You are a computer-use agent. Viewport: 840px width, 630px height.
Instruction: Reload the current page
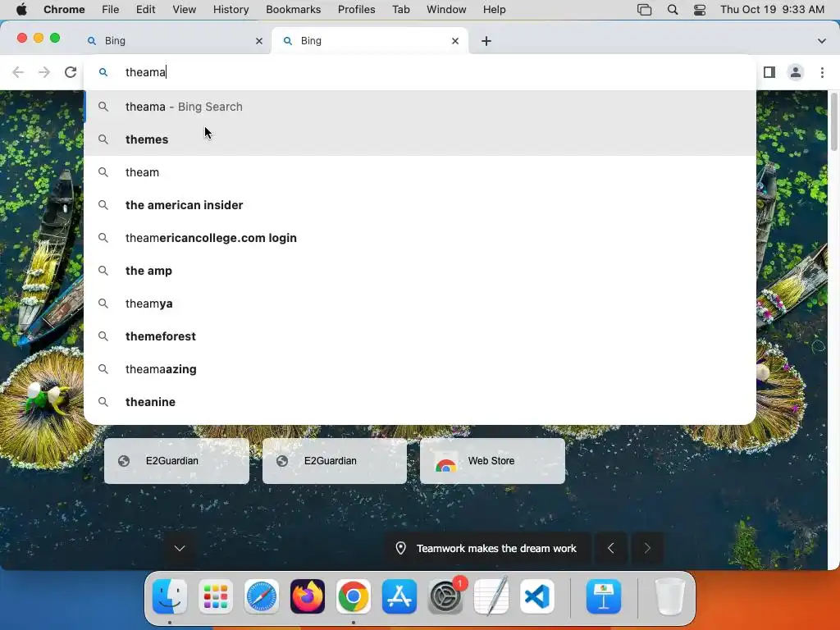(71, 72)
